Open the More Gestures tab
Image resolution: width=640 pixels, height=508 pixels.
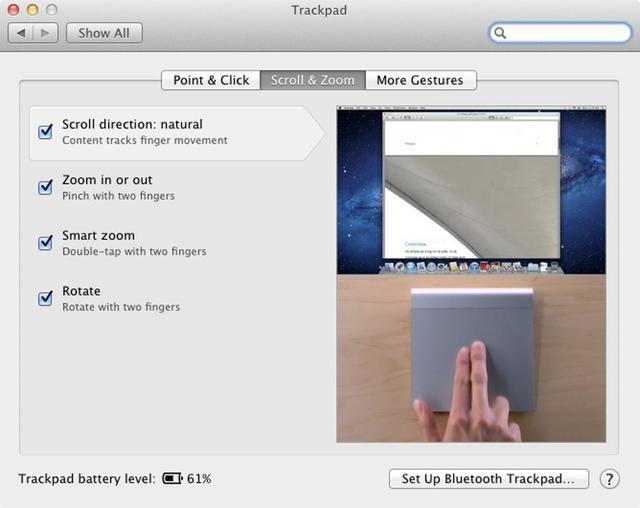[420, 80]
